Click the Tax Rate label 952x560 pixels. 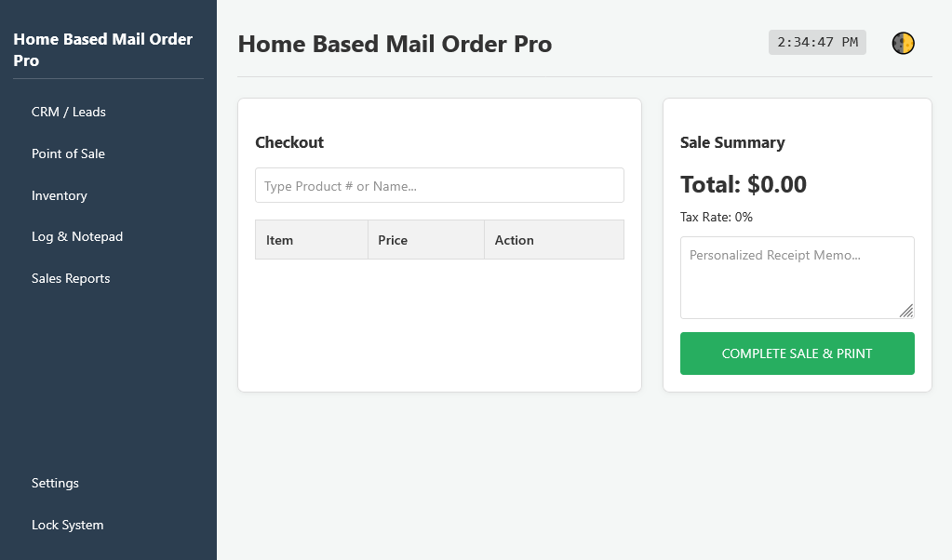717,217
